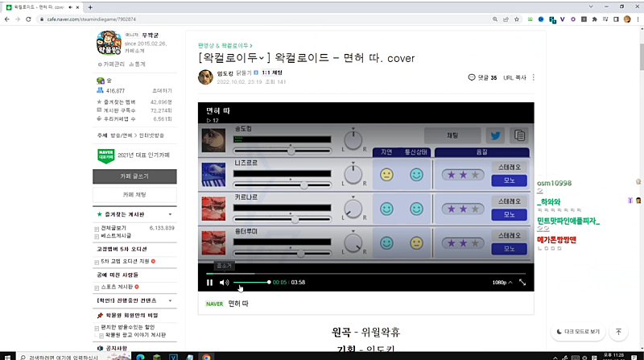Viewport: 644px width, 360px height.
Task: Enter fullscreen with the expand arrows icon
Action: coord(522,283)
